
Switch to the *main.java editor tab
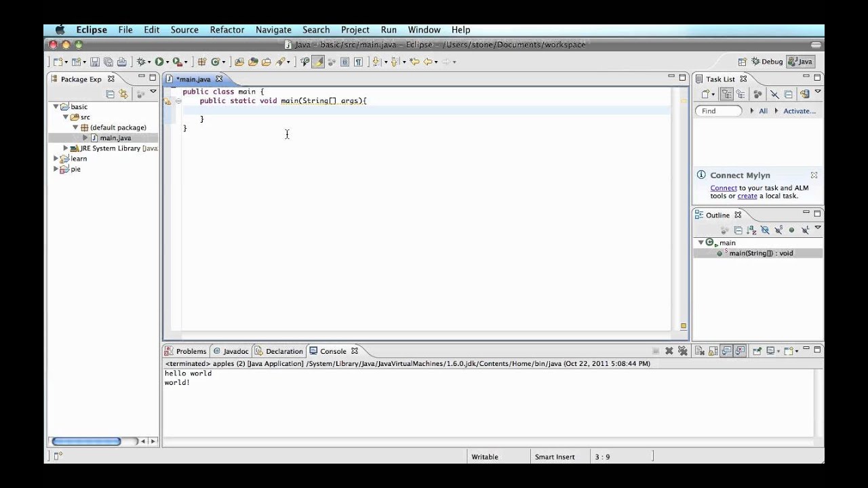click(193, 79)
